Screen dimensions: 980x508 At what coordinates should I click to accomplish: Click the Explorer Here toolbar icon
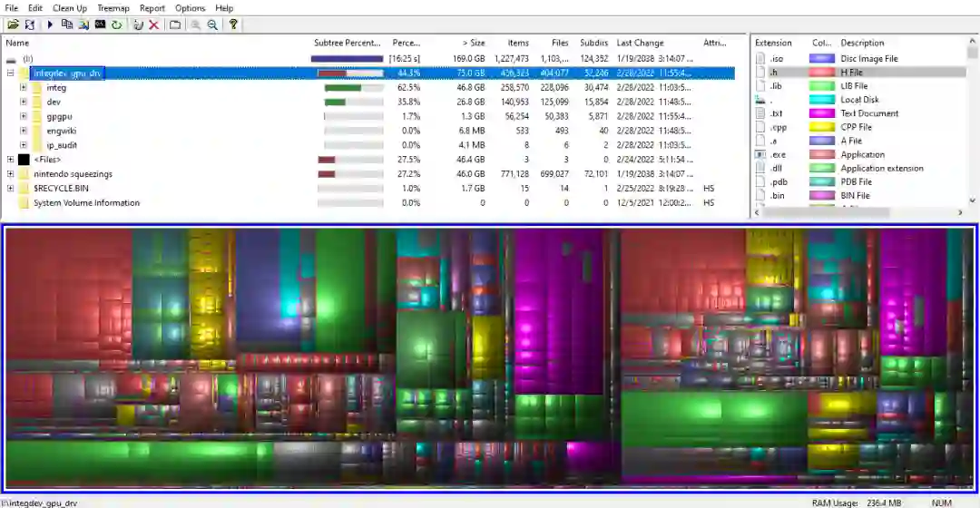[x=83, y=25]
